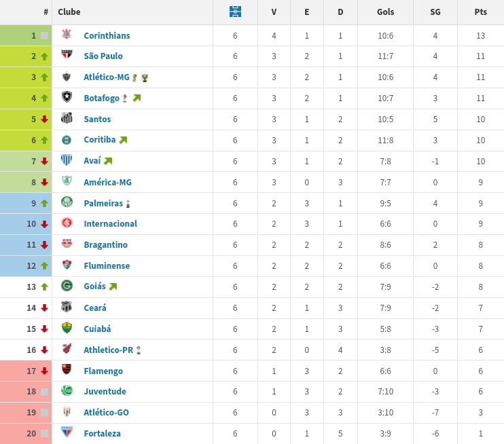Image resolution: width=504 pixels, height=444 pixels.
Task: Click the matches played pitch icon header
Action: pyautogui.click(x=235, y=12)
